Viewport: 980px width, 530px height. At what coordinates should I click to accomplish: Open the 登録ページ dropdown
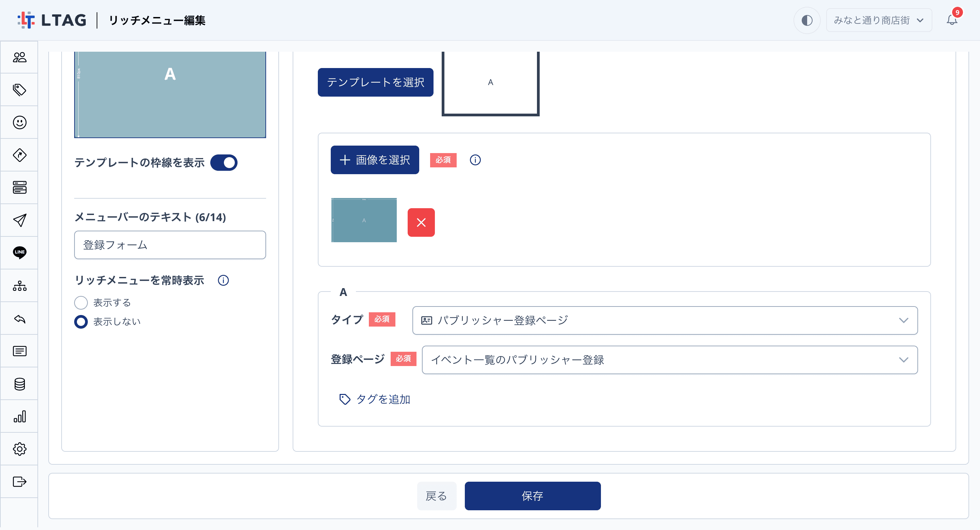pyautogui.click(x=670, y=360)
